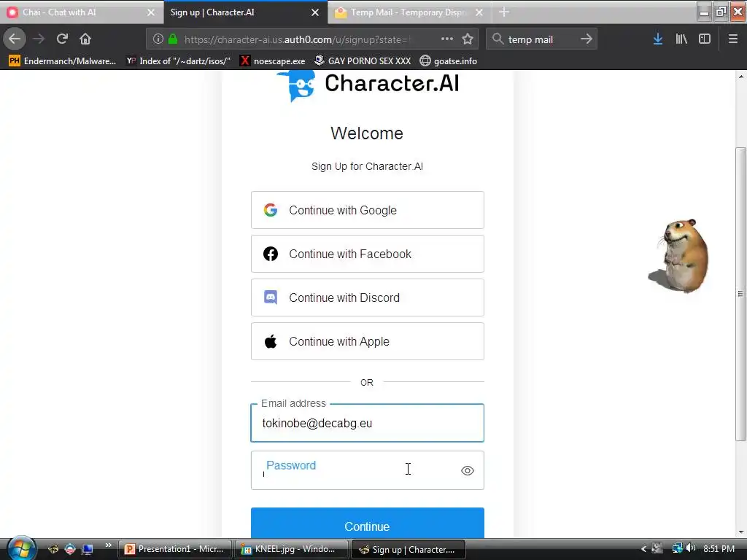Click the network tray icon
The height and width of the screenshot is (560, 747).
click(677, 548)
